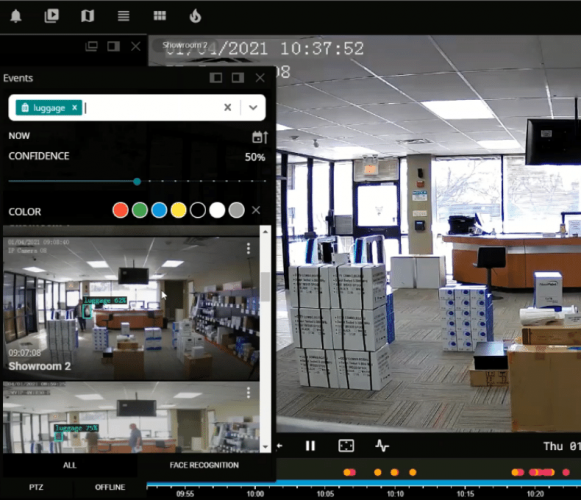Click the luggage filter chip

49,107
